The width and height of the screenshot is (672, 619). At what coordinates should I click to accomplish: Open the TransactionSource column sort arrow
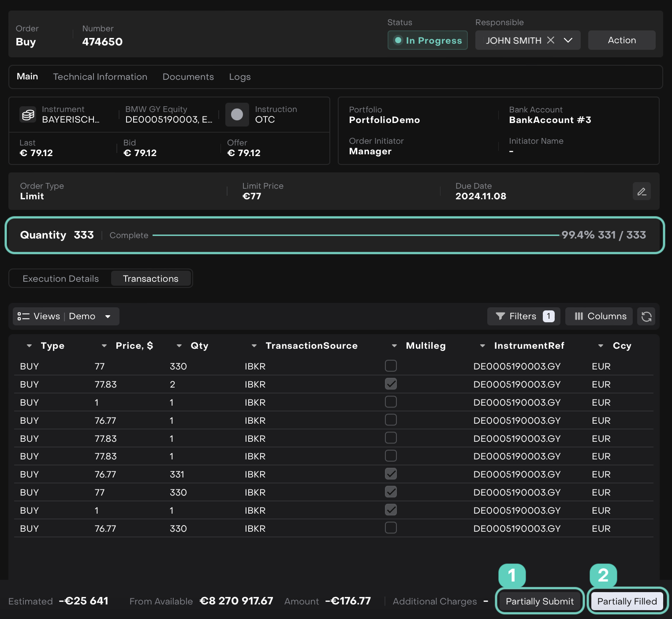coord(254,346)
